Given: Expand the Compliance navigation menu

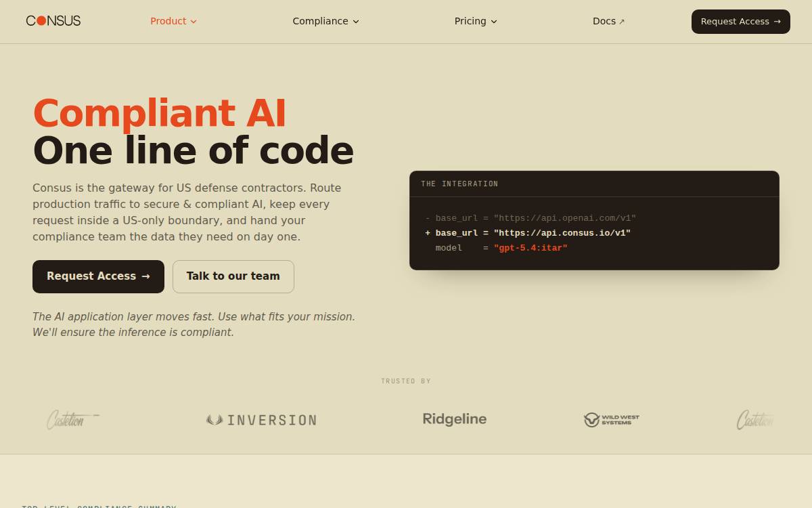Looking at the screenshot, I should (x=325, y=21).
